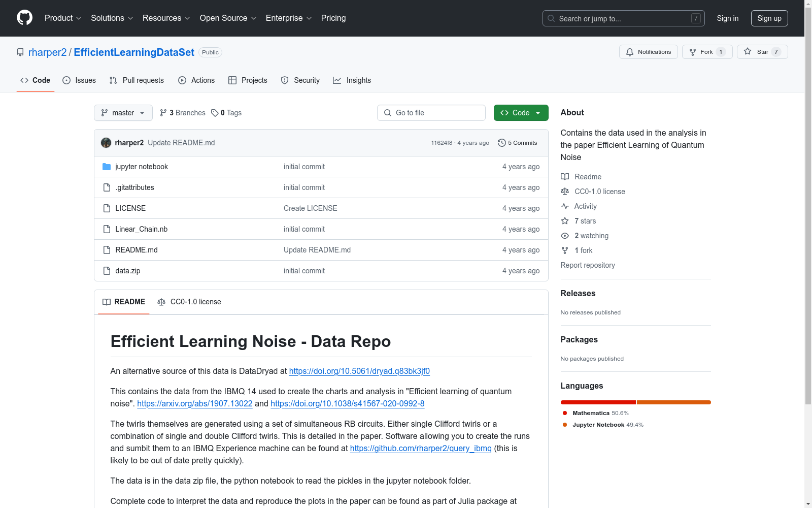Open the EfficientLearningDataSet repository link

click(134, 52)
